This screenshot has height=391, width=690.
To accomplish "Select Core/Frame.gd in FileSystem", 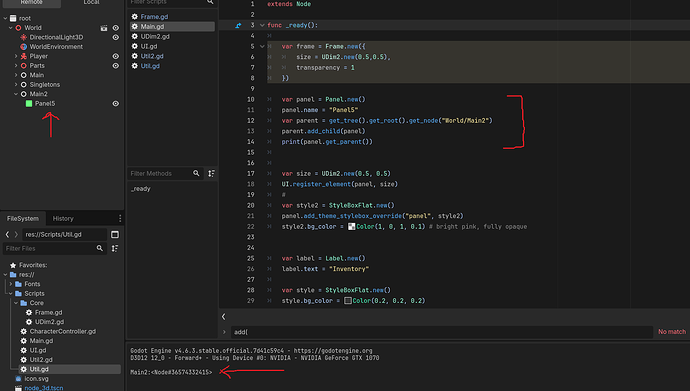I will 48,313.
